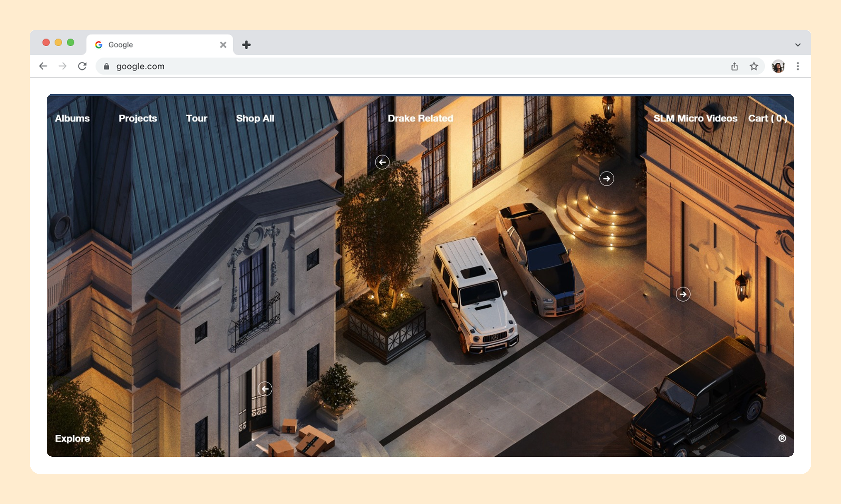Open the three-dot browser menu
841x504 pixels.
[797, 66]
